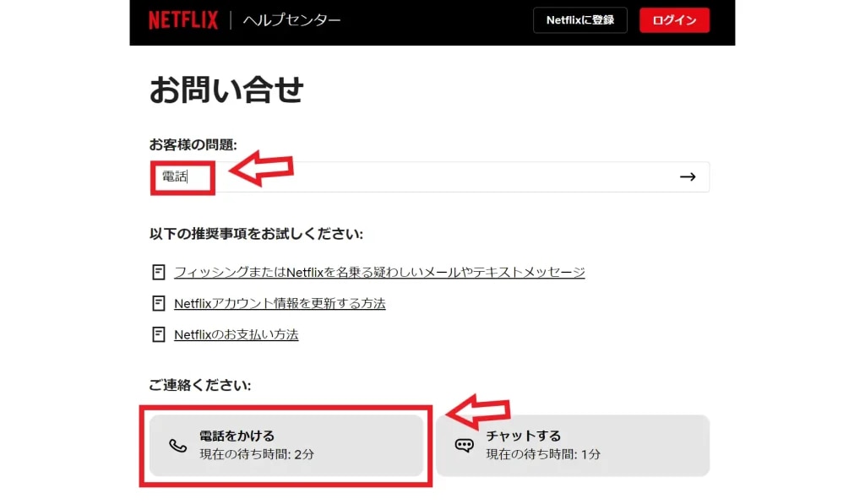Click the Netflixに登録 button

click(x=579, y=20)
